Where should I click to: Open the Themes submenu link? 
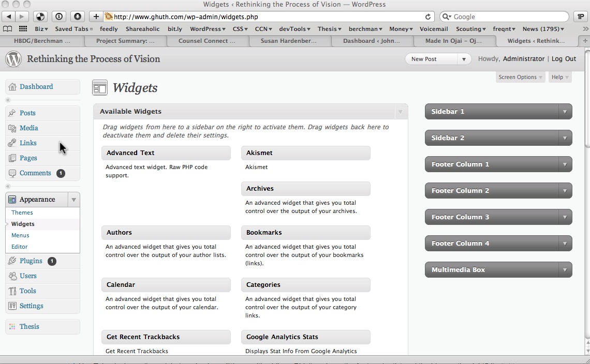coord(22,213)
